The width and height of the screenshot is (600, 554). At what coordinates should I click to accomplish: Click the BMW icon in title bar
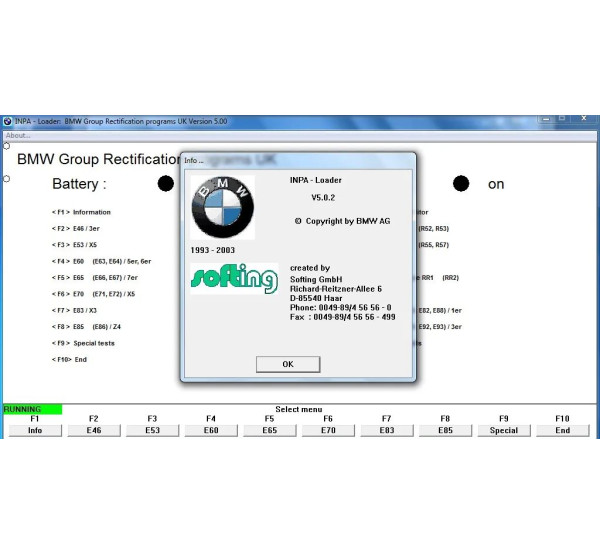[x=8, y=121]
